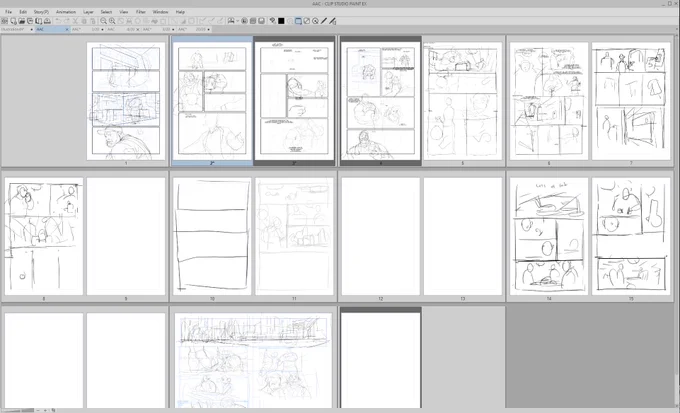Select page 6 thumbnail
Screen dimensions: 680x413
pyautogui.click(x=549, y=101)
